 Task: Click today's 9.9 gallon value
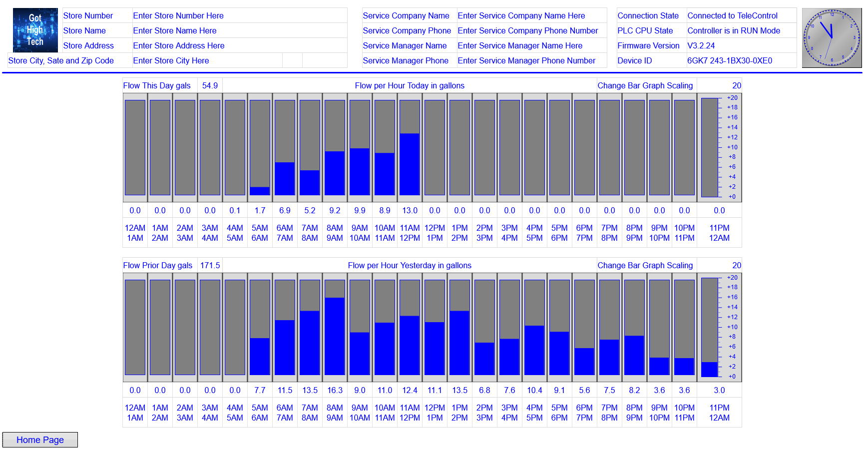coord(360,210)
